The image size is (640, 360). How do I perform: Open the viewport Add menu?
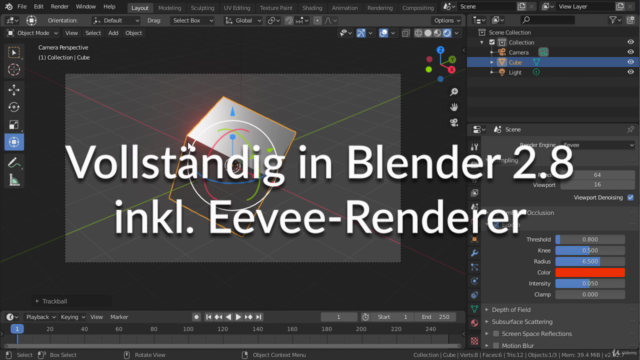pos(113,33)
